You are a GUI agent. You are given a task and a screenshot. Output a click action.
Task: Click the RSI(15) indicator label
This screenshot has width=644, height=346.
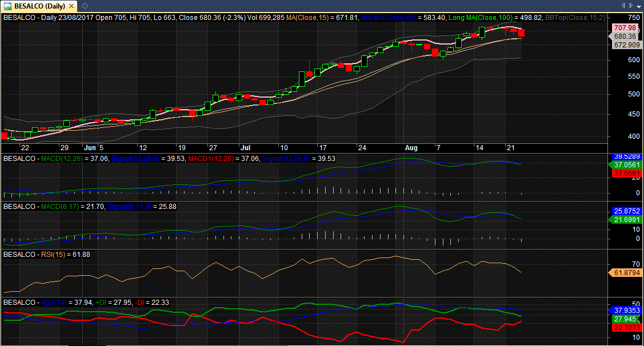click(53, 255)
